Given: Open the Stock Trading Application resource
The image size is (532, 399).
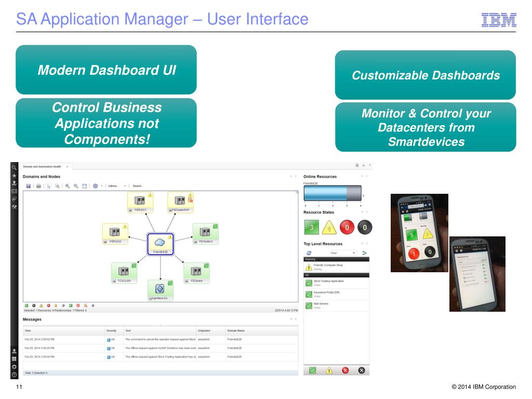Looking at the screenshot, I should click(x=328, y=281).
